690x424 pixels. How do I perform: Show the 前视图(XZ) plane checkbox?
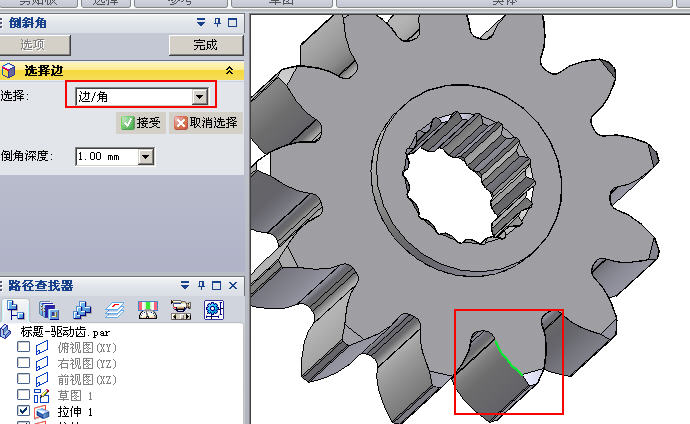[x=23, y=378]
